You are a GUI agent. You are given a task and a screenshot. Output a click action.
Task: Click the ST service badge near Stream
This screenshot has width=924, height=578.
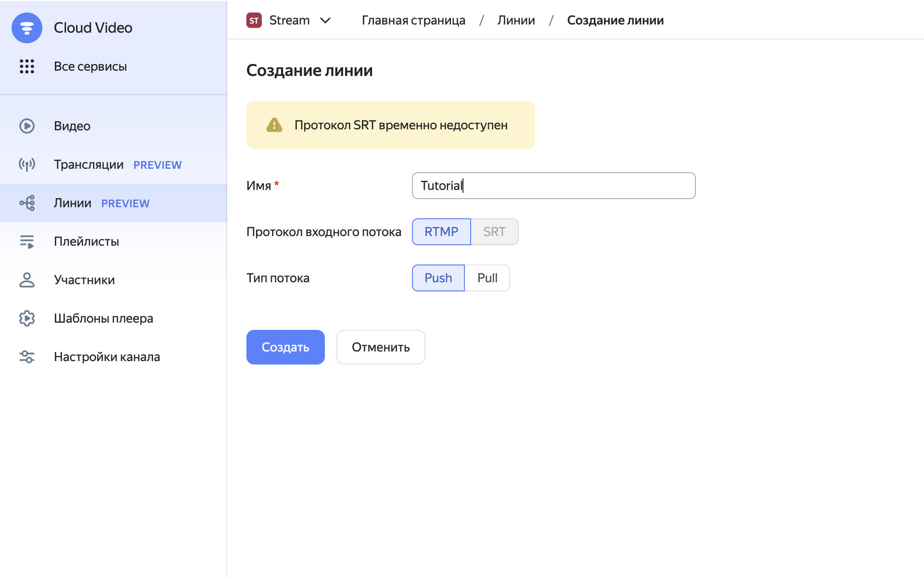(x=254, y=20)
